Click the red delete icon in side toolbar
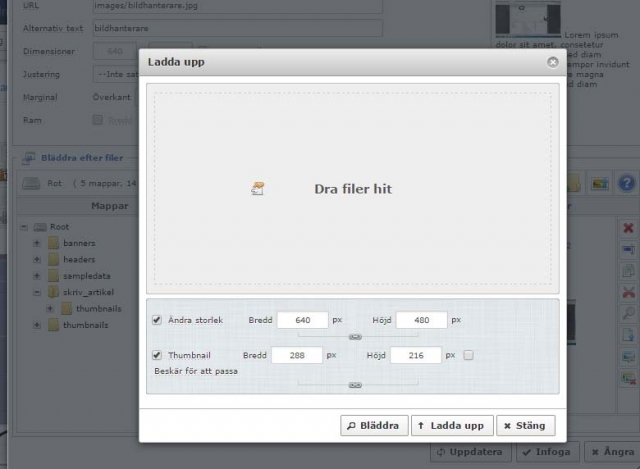 (628, 228)
